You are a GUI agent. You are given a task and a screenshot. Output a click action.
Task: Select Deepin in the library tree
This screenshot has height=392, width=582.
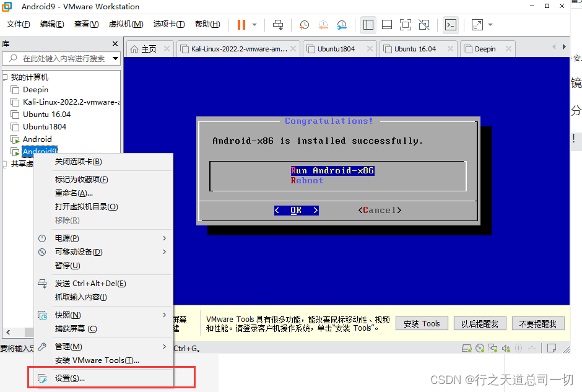click(x=35, y=90)
